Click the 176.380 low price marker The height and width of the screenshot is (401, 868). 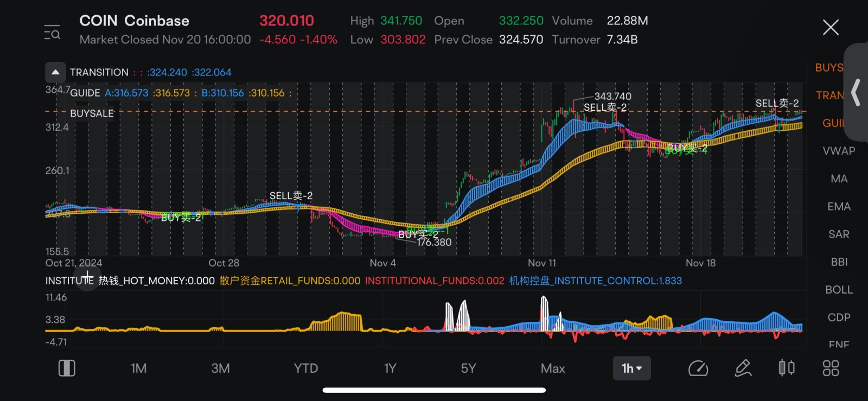point(434,242)
